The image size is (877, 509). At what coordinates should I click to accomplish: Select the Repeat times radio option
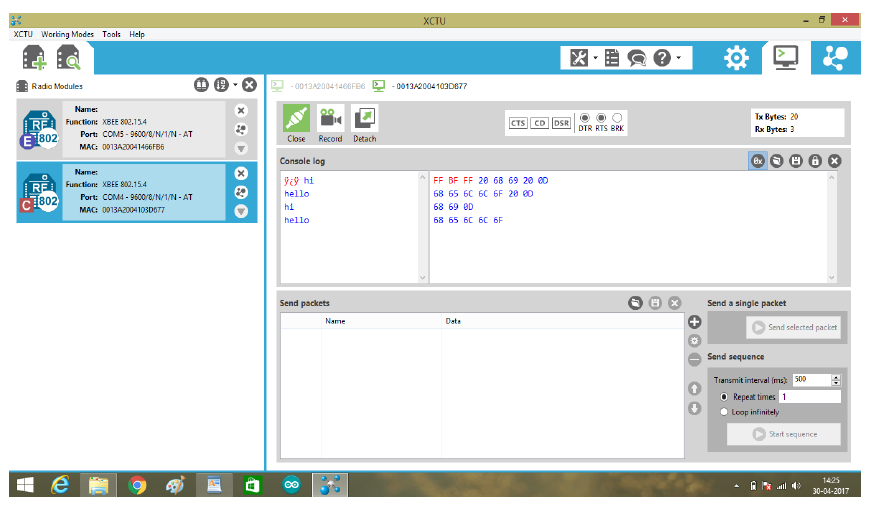click(724, 397)
